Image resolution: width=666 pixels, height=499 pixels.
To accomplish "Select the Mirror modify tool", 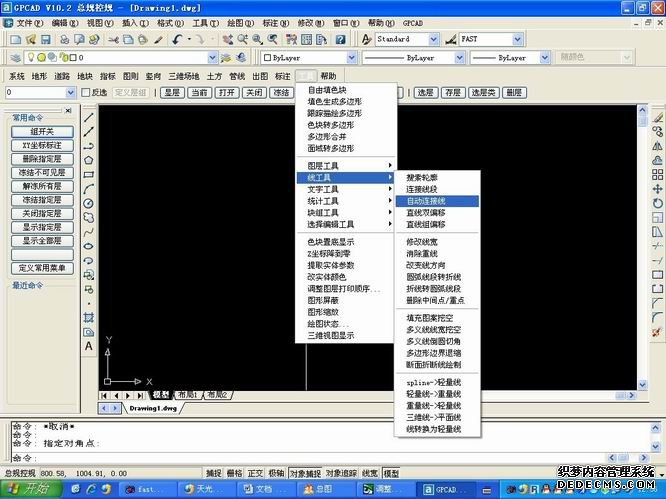I will [658, 146].
